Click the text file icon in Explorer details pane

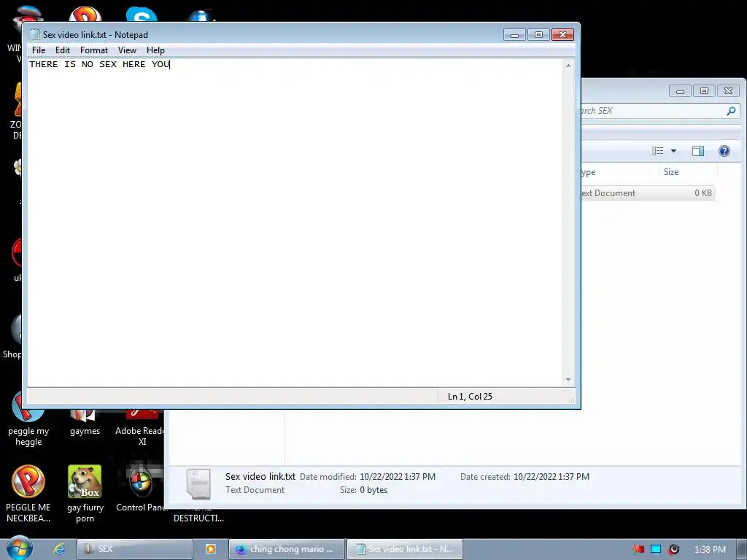tap(198, 484)
